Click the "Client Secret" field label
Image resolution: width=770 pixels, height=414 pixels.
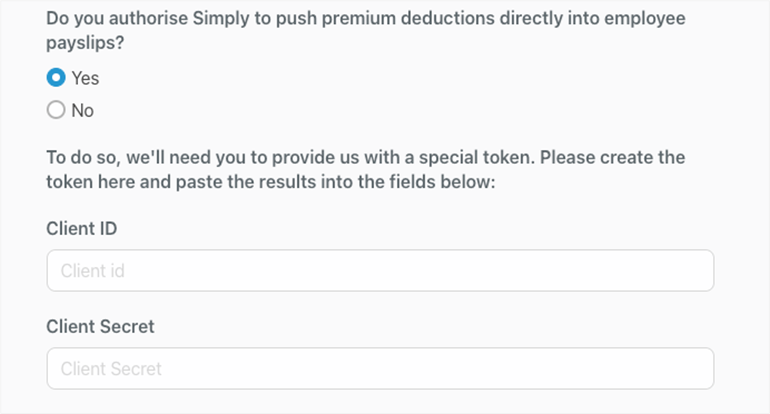pyautogui.click(x=100, y=326)
